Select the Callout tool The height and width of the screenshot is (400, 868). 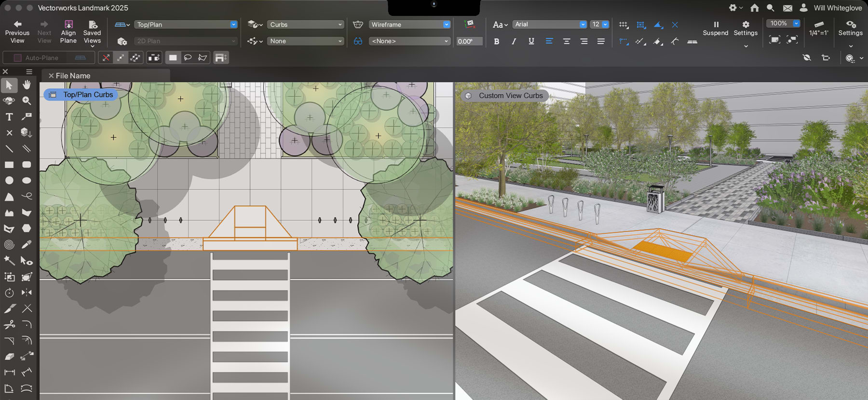pos(27,117)
